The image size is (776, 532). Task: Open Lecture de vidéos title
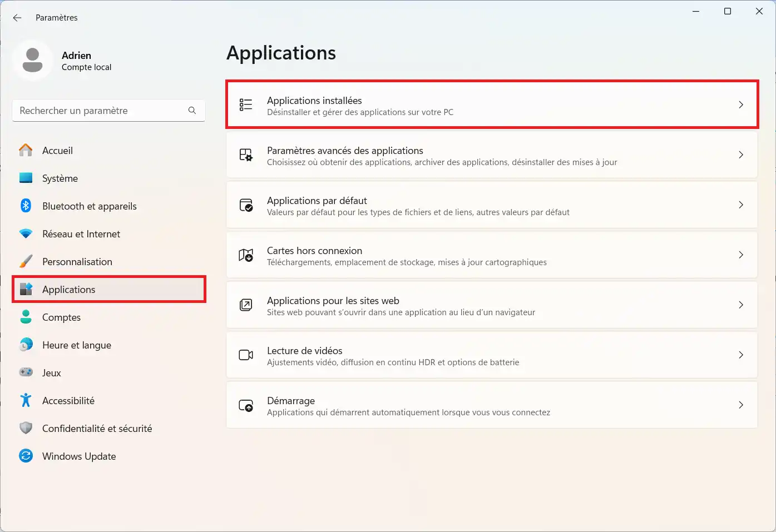click(305, 351)
